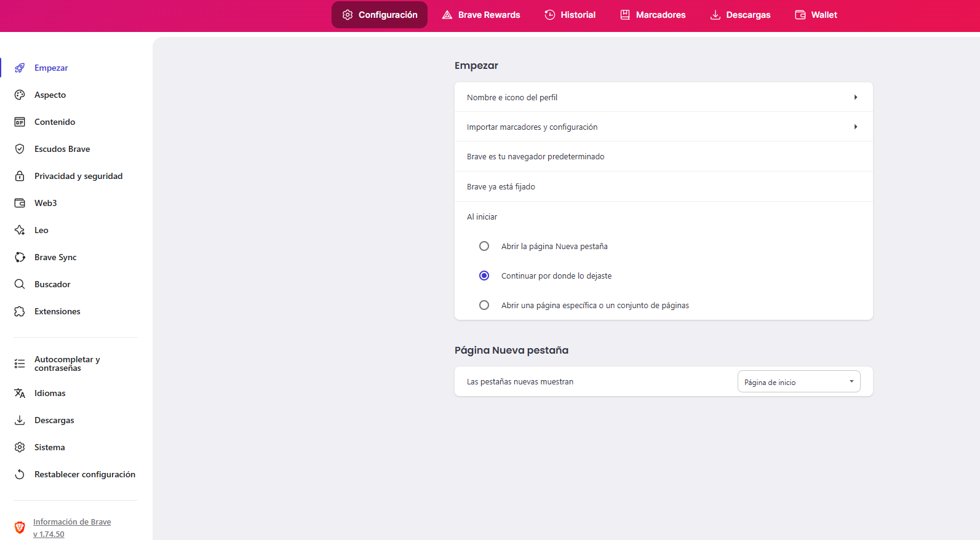980x540 pixels.
Task: Open the Brave Sync section label
Action: point(55,257)
